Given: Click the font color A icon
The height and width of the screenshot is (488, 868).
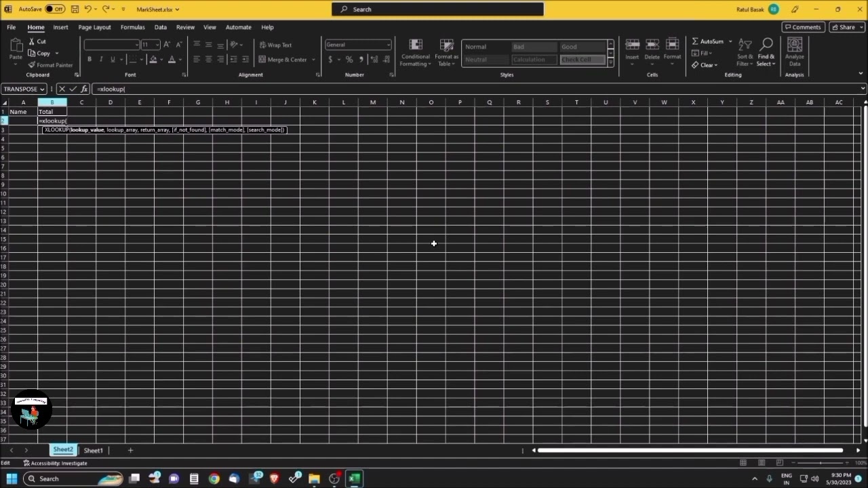Looking at the screenshot, I should [172, 60].
